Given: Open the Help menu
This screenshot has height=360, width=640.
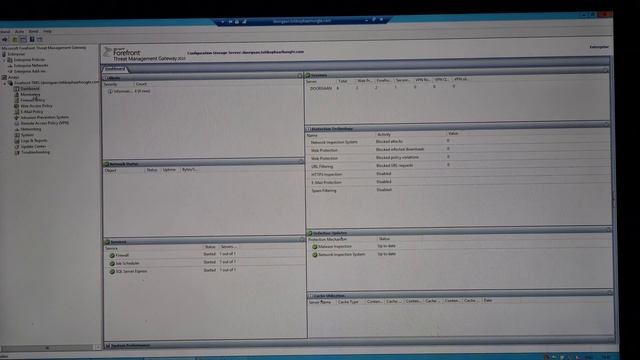Looking at the screenshot, I should tap(47, 31).
